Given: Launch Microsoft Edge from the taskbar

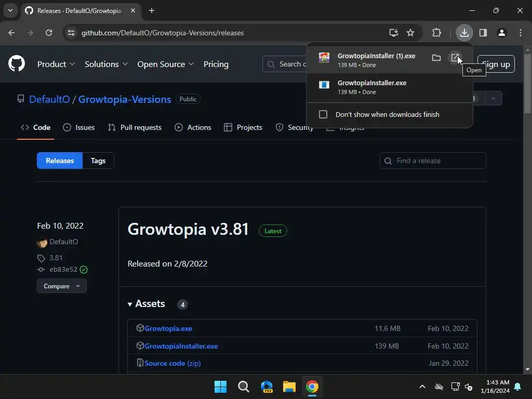Looking at the screenshot, I should pyautogui.click(x=267, y=387).
